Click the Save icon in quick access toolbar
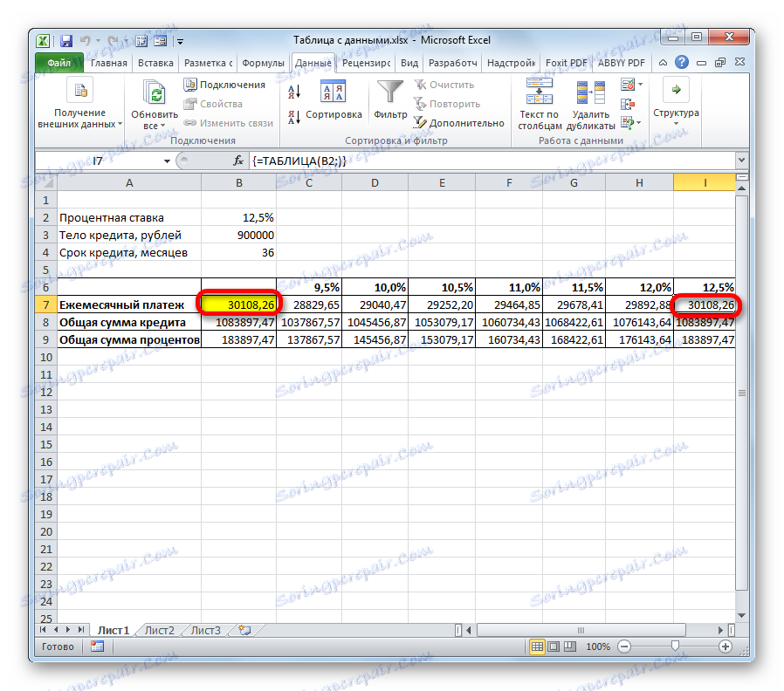Viewport: 784px width, 691px height. coord(66,41)
